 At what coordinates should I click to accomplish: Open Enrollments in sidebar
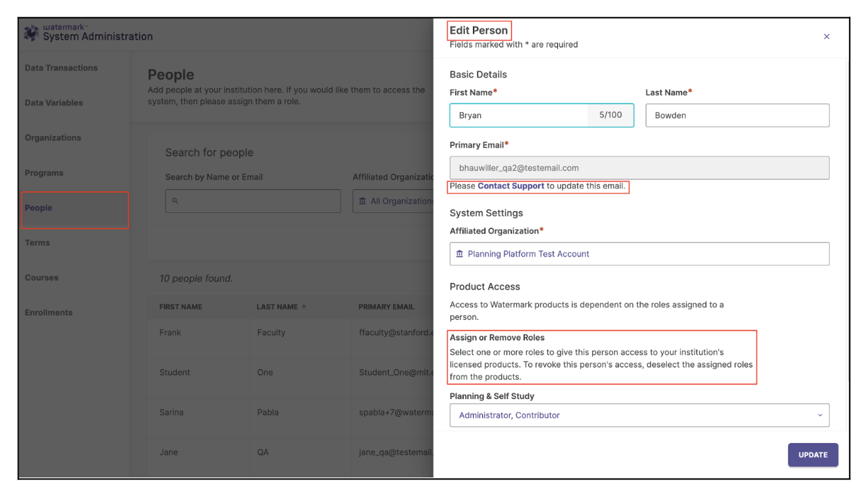tap(49, 313)
